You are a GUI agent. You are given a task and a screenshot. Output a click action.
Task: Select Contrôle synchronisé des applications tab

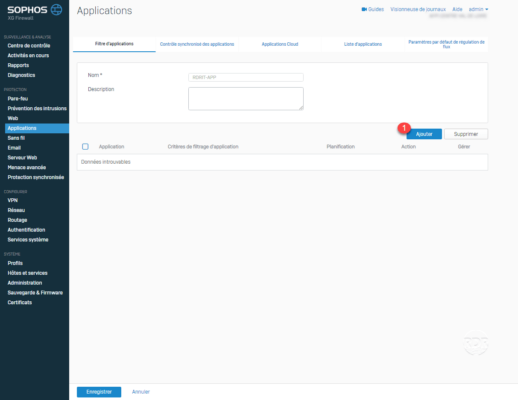point(197,44)
